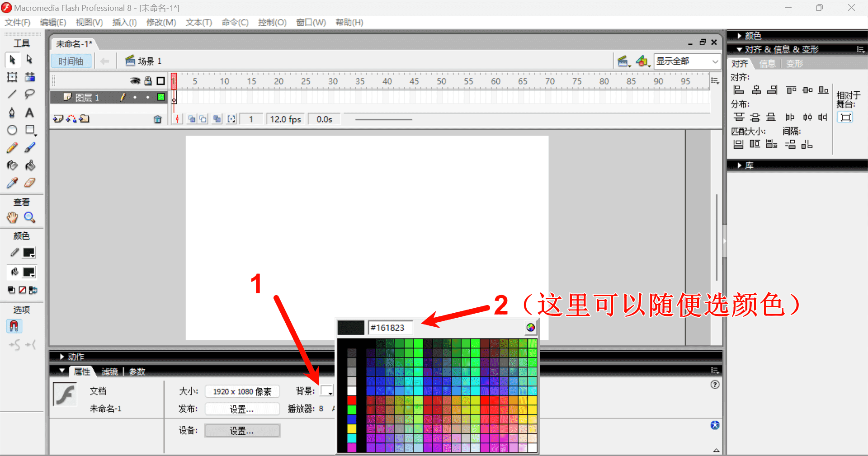Choose the Pencil tool

(x=12, y=148)
